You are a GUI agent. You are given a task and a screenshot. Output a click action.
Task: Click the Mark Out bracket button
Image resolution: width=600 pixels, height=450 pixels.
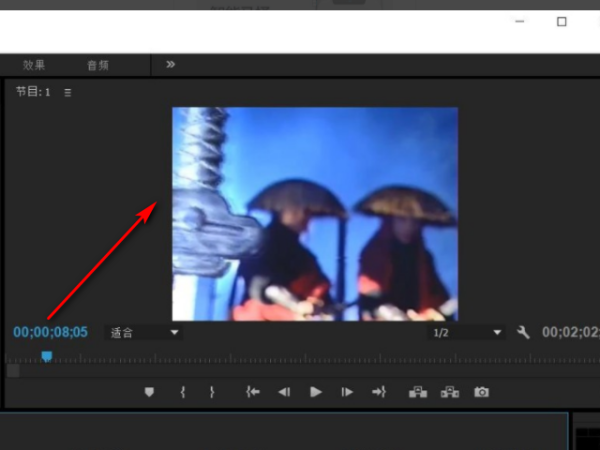[212, 392]
